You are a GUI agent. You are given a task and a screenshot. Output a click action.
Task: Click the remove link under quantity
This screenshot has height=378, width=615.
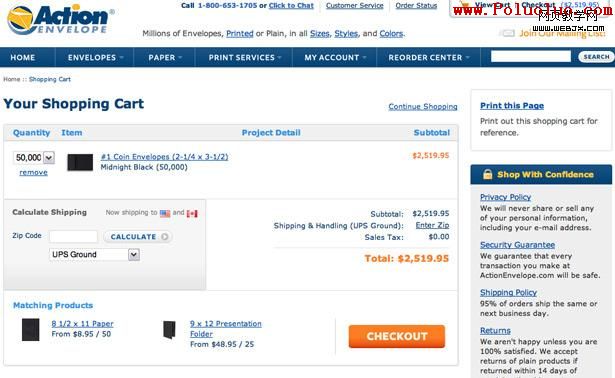33,172
